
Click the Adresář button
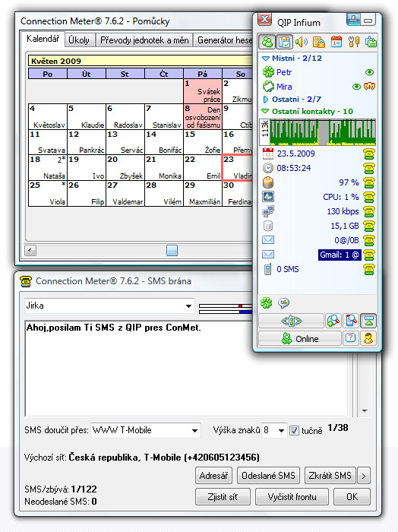(213, 476)
